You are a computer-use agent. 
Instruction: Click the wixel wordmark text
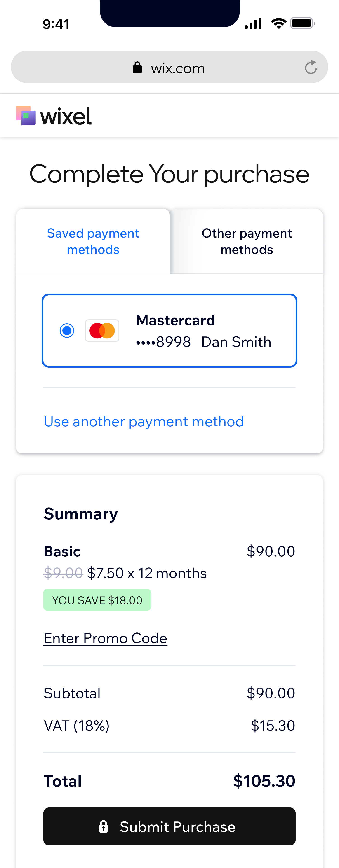coord(66,116)
